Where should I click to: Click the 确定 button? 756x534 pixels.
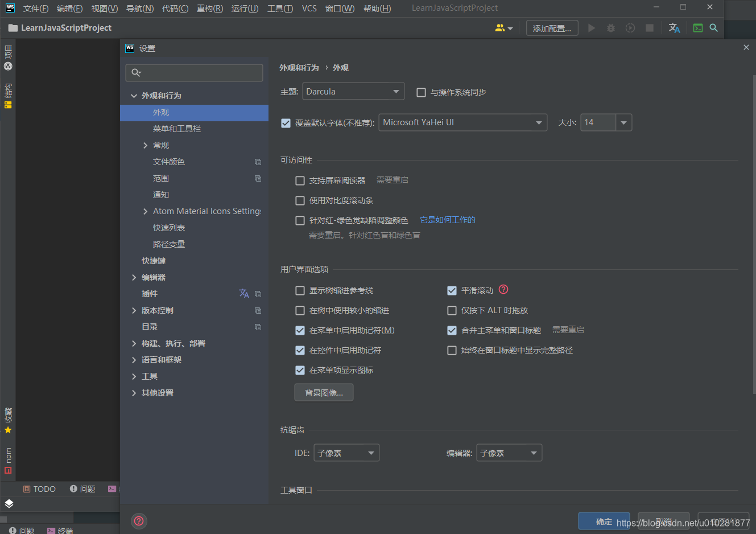[x=604, y=521]
